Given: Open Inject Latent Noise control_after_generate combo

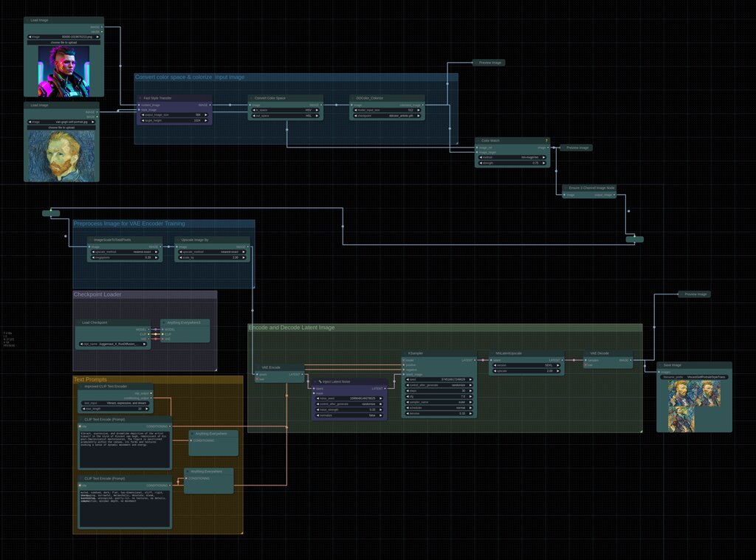Looking at the screenshot, I should 348,404.
